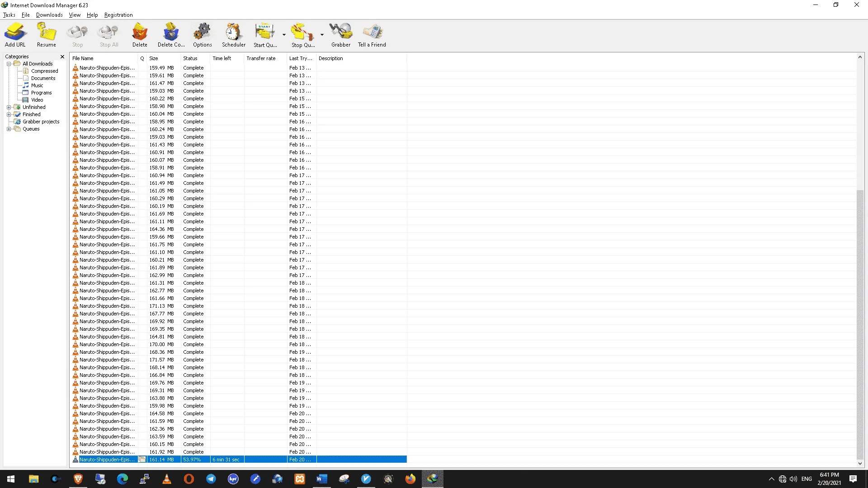The height and width of the screenshot is (488, 868).
Task: Select the row with size 167.77 MB
Action: pos(239,314)
